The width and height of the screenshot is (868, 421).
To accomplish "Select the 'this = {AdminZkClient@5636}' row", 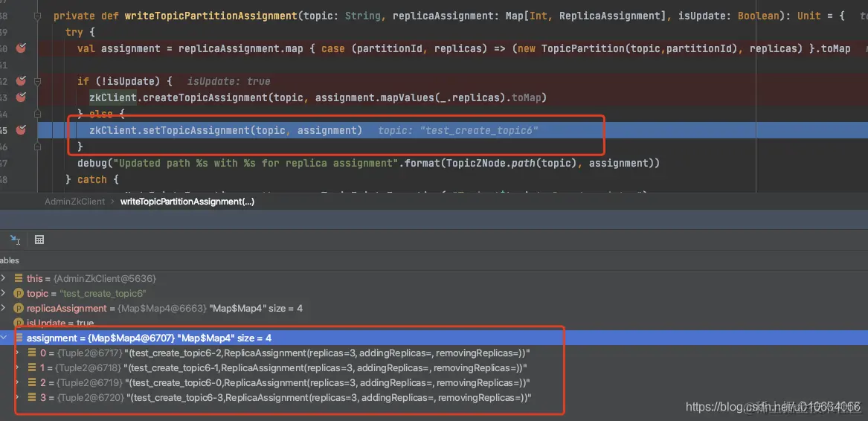I will (434, 278).
